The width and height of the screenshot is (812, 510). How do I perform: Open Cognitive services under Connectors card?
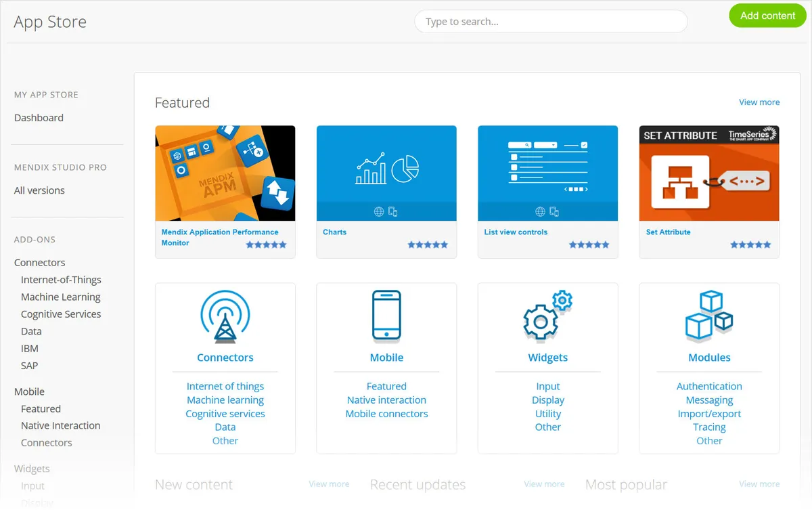225,414
